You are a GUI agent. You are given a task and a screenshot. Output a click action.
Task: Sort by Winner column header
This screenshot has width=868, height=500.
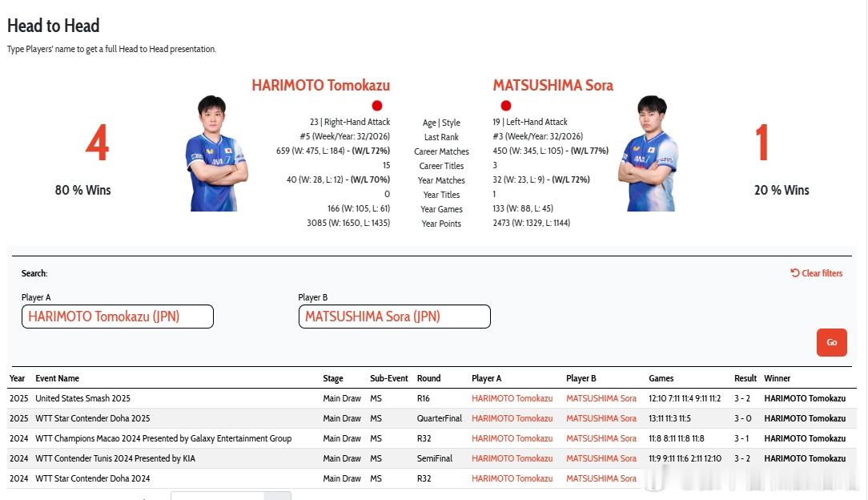point(778,378)
